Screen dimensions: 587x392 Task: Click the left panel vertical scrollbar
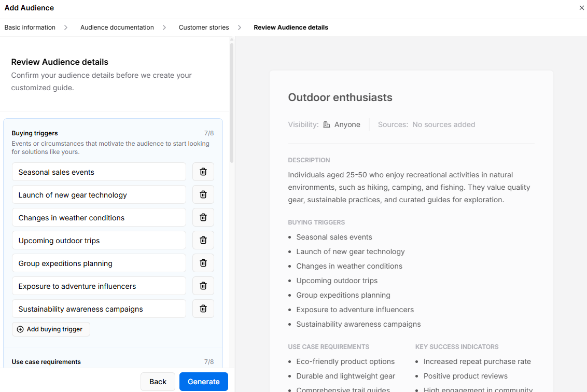(x=232, y=103)
